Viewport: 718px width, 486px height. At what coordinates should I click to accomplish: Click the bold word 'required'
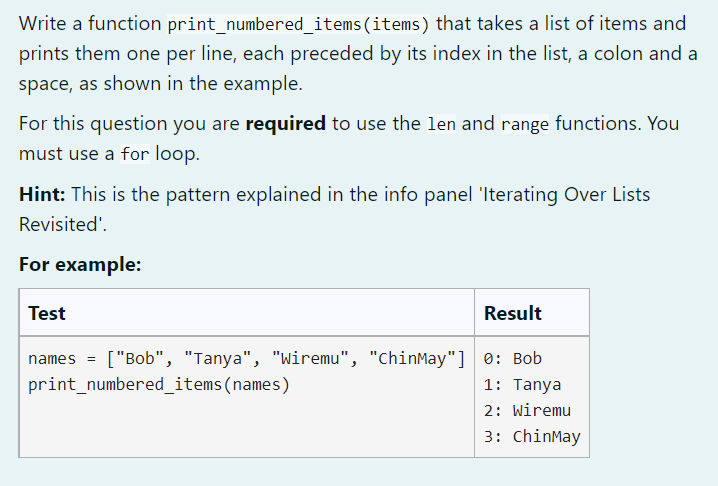[286, 124]
